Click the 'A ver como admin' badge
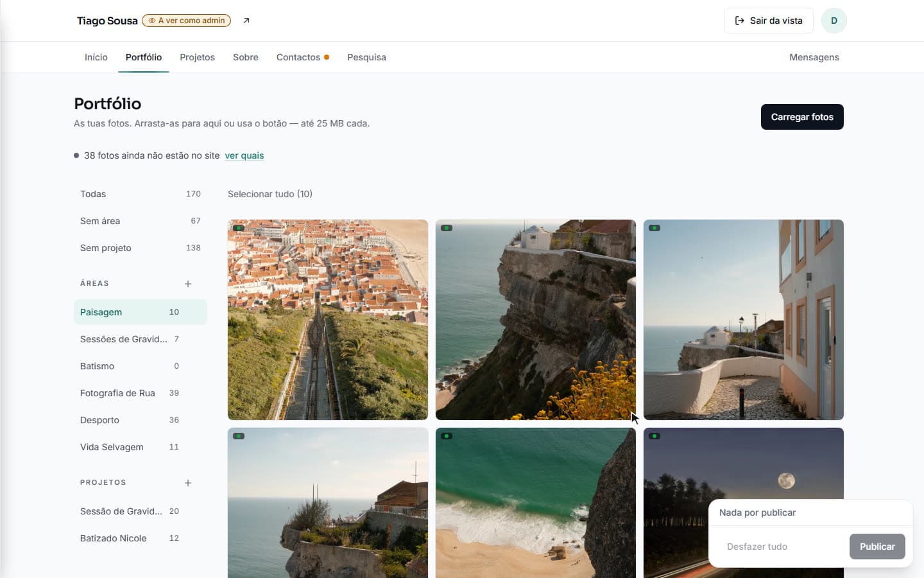This screenshot has height=578, width=924. (x=186, y=21)
